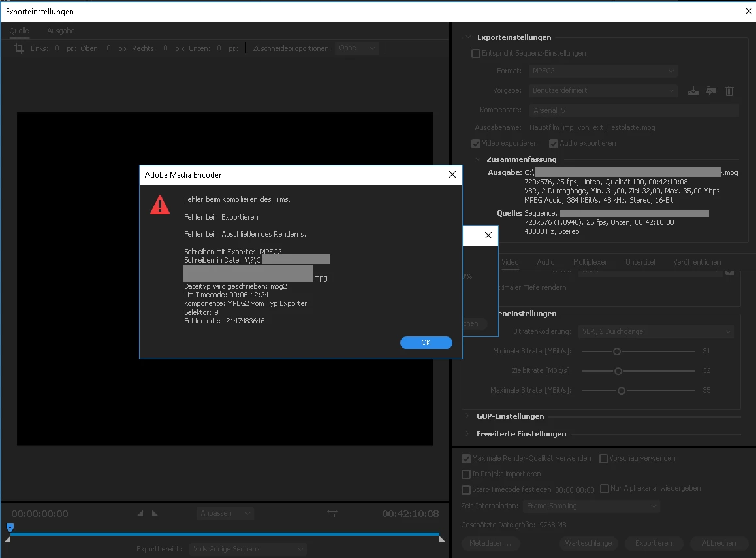Open the Bitratenkodierung dropdown
Screen dimensions: 756x558
(655, 332)
